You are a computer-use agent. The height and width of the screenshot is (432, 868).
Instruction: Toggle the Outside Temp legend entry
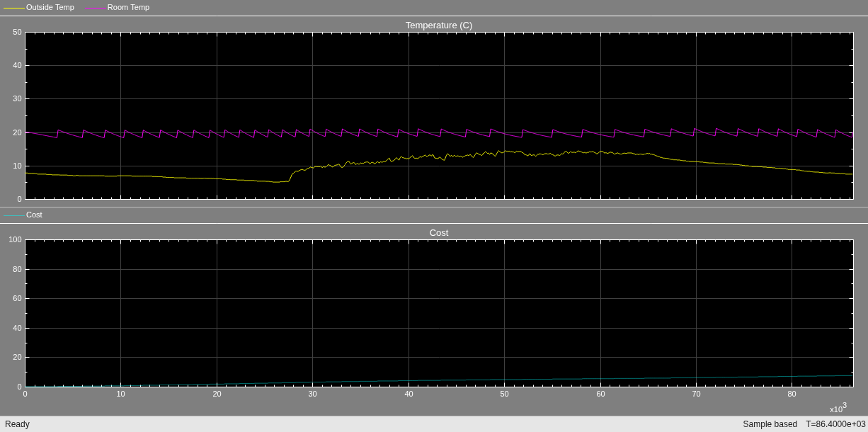39,7
